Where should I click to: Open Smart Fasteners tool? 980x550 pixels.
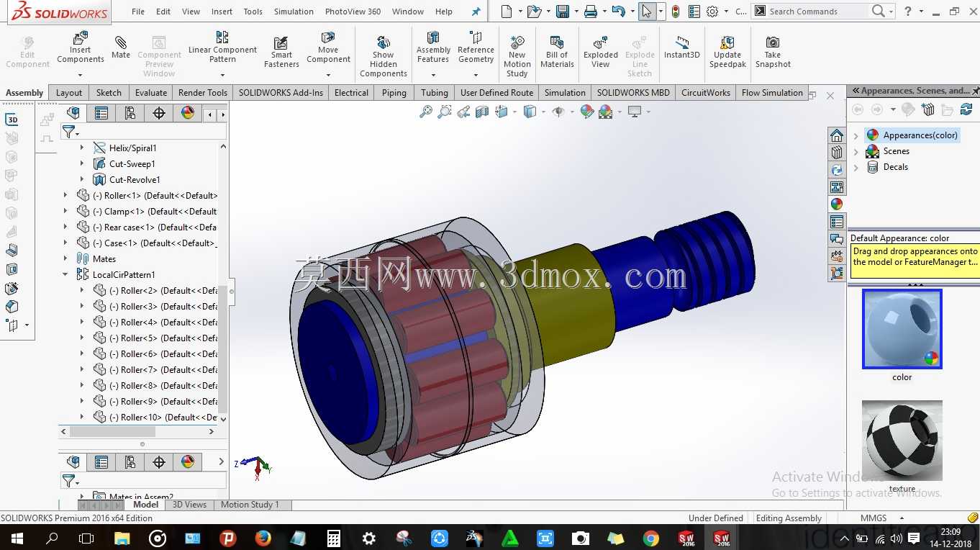coord(281,52)
